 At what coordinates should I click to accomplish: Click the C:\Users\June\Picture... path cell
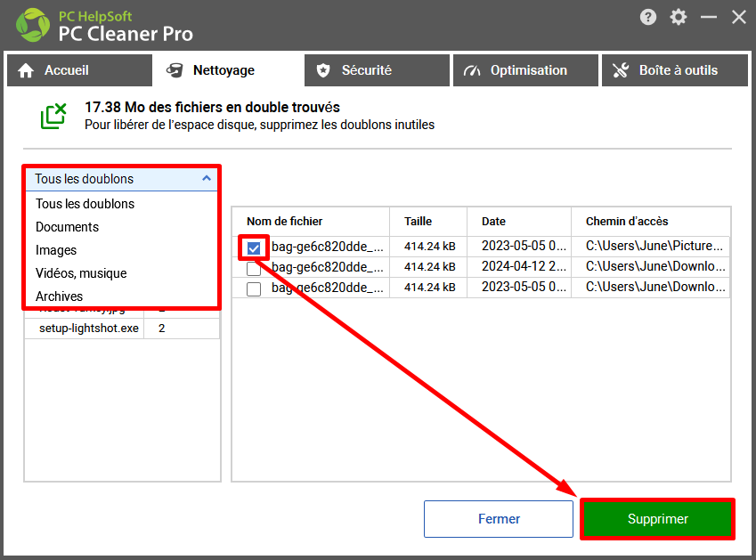pyautogui.click(x=654, y=246)
